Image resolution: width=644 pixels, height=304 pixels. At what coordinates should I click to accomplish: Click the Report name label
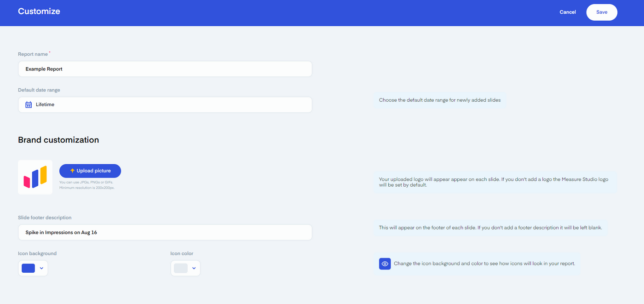click(x=33, y=54)
